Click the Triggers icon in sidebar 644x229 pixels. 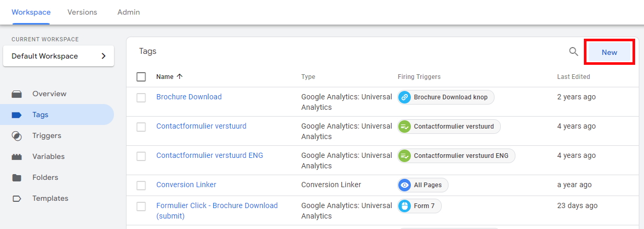pyautogui.click(x=17, y=136)
